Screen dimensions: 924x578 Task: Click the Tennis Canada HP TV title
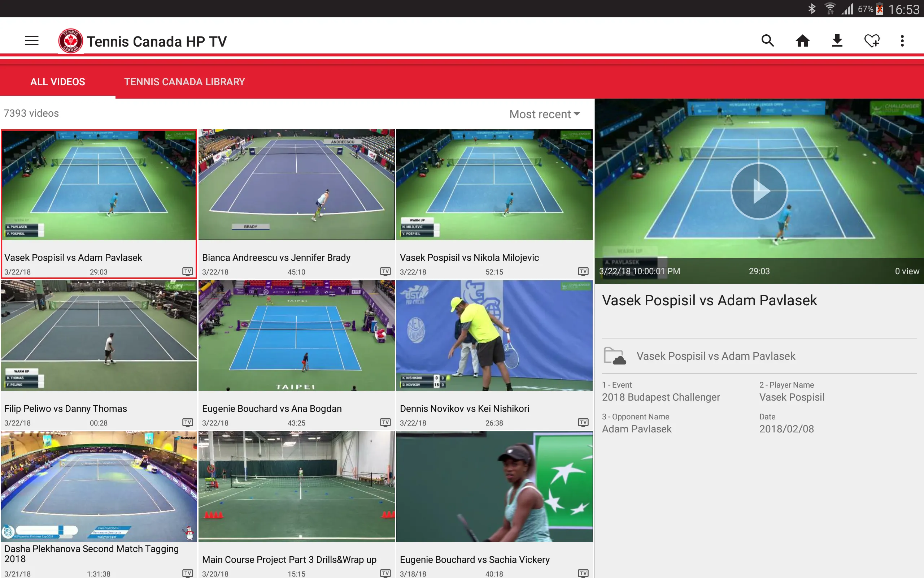pyautogui.click(x=157, y=41)
